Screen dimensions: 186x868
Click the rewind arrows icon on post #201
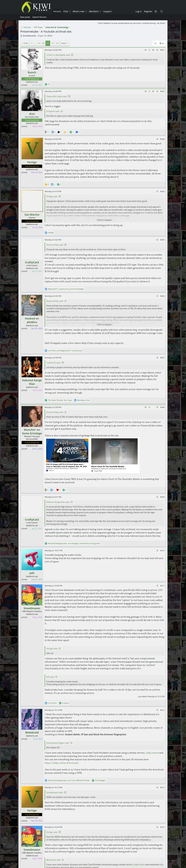pyautogui.click(x=145, y=50)
